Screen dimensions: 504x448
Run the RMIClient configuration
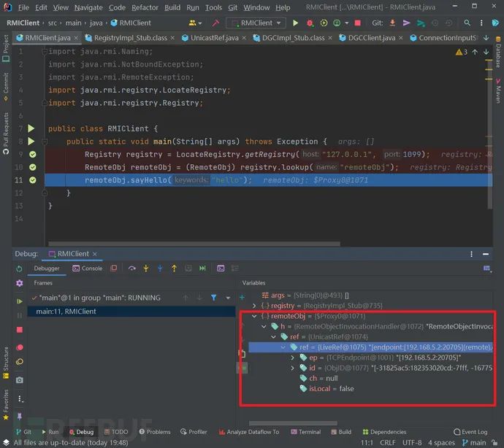295,23
